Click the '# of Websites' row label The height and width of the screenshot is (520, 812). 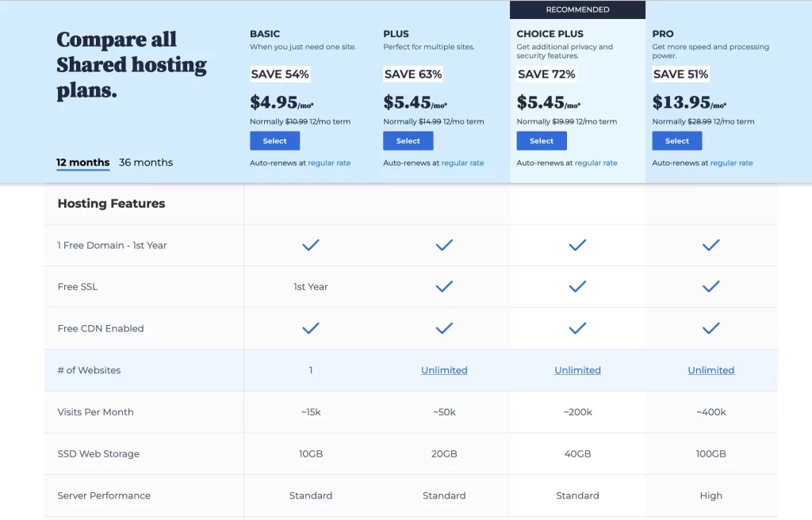click(89, 370)
